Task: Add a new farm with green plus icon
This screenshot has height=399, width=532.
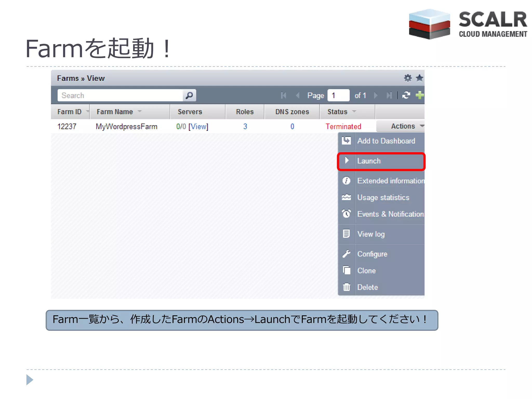Action: pyautogui.click(x=420, y=95)
